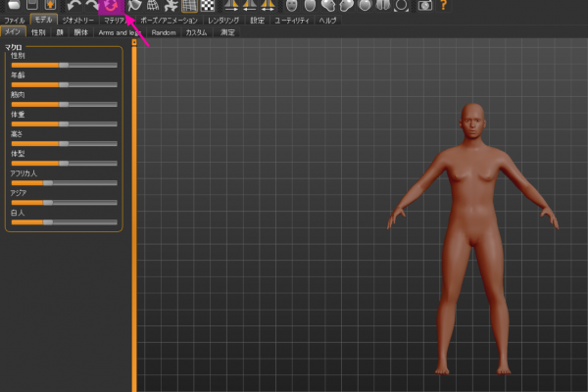Reset the camera view with circle icon

pyautogui.click(x=401, y=5)
